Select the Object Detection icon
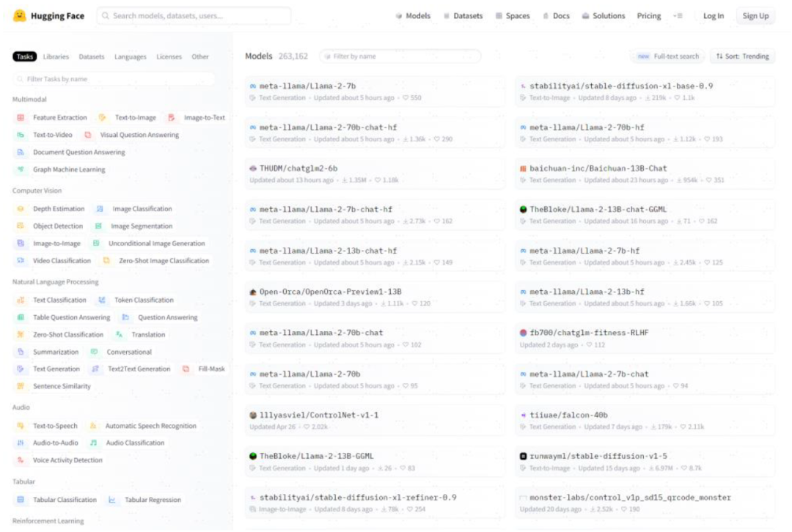The height and width of the screenshot is (532, 792). tap(21, 226)
